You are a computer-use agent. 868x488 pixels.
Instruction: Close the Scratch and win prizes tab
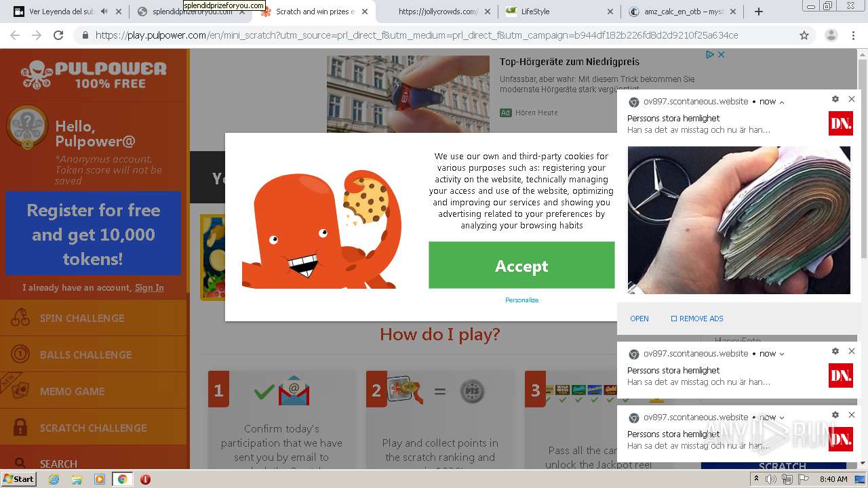[x=364, y=12]
